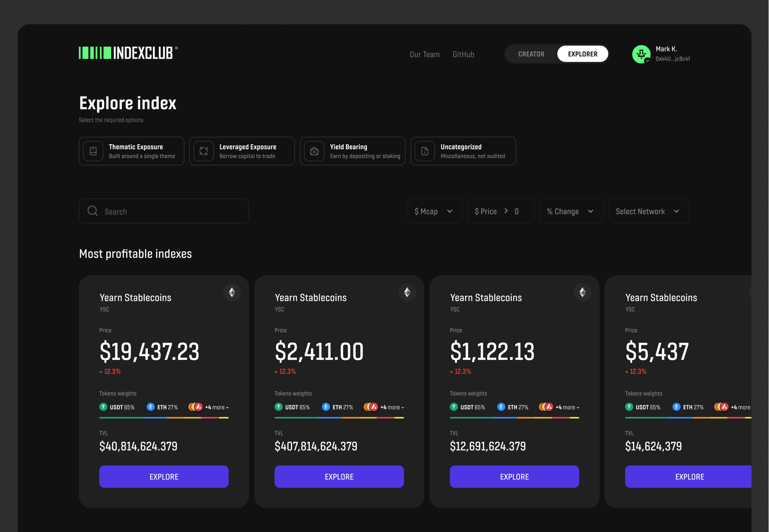The height and width of the screenshot is (532, 769).
Task: Go to the GitHub nav link
Action: [463, 54]
